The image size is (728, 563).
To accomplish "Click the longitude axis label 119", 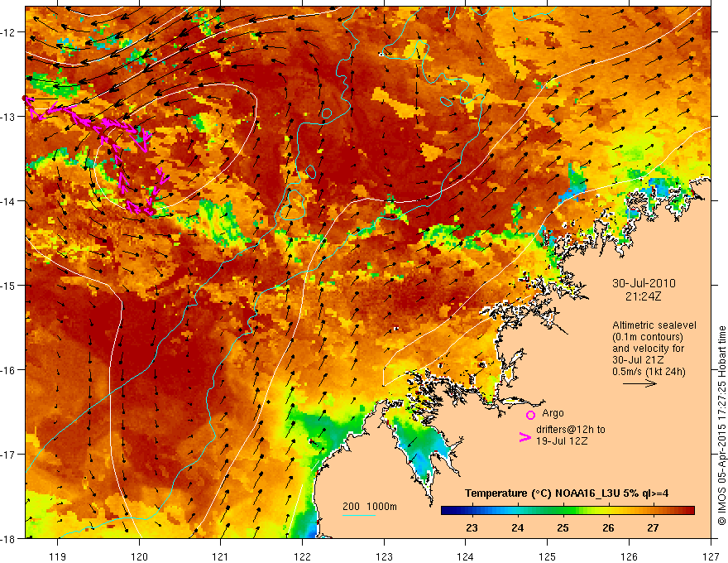I will pyautogui.click(x=58, y=556).
